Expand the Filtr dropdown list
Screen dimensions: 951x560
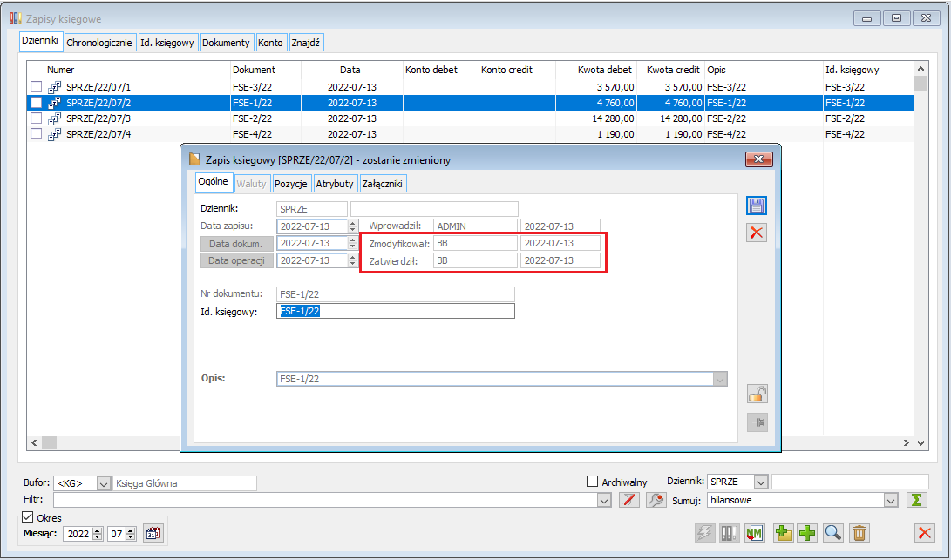click(x=604, y=501)
